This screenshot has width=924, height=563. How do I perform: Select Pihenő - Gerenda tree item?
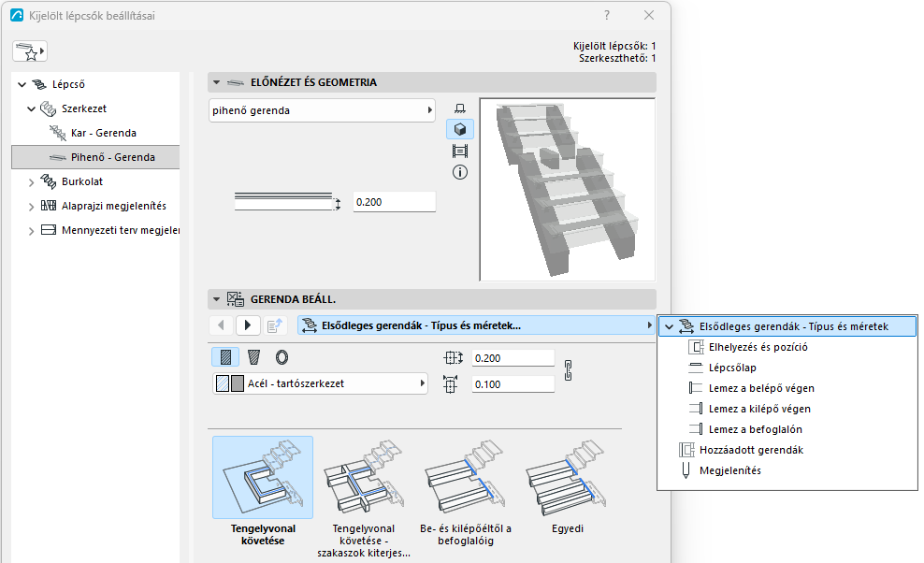coord(95,157)
